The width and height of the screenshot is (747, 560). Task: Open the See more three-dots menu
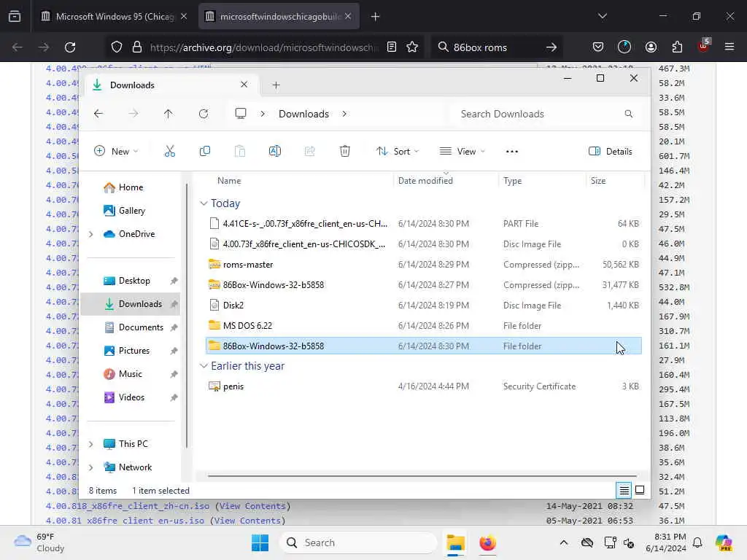click(511, 152)
